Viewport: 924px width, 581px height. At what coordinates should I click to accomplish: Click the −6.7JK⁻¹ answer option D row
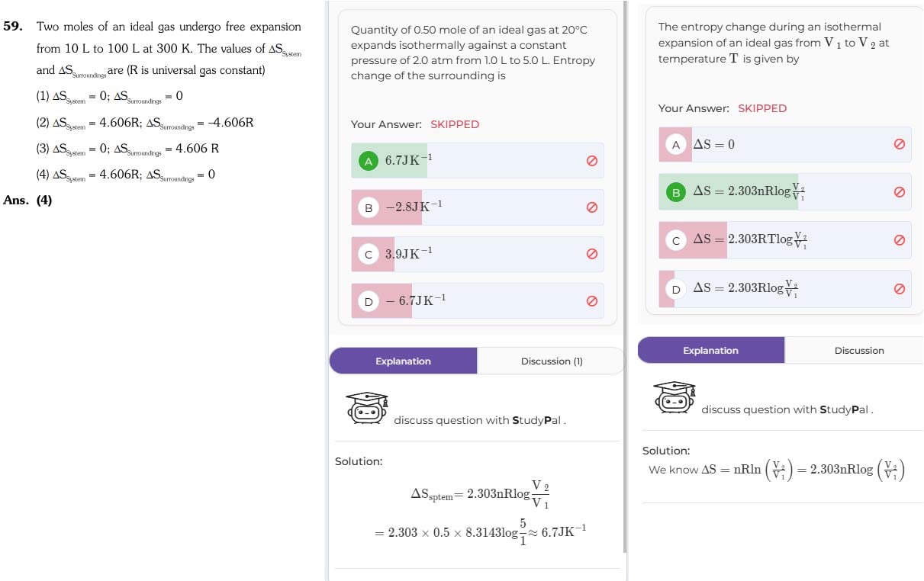(x=478, y=301)
